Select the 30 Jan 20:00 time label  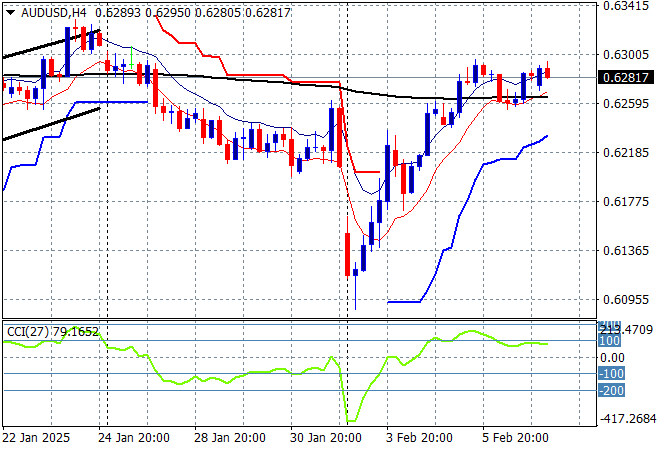pos(326,438)
